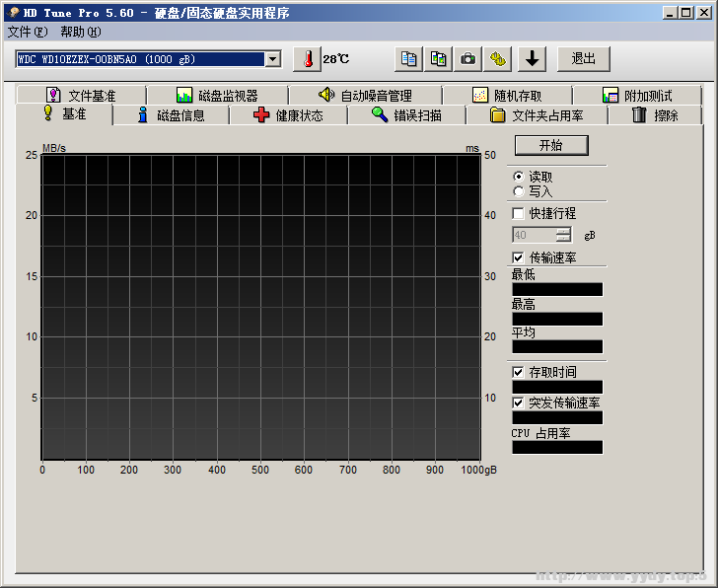Click the 平均 average value field
This screenshot has height=588, width=718.
557,346
